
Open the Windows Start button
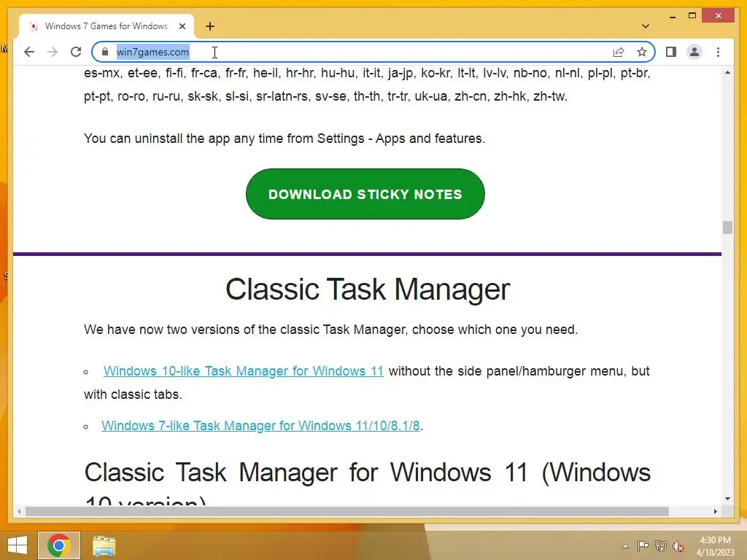(x=18, y=545)
